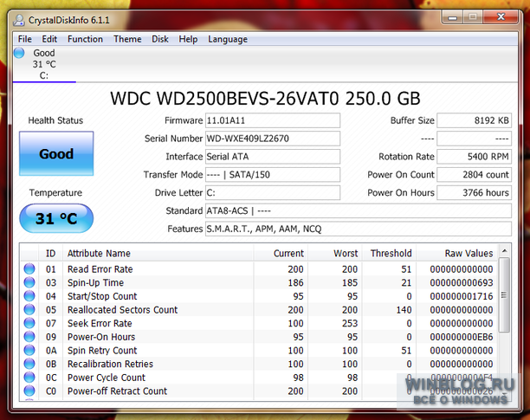Select the Spin-Up Time row
The image size is (530, 420).
pos(259,282)
